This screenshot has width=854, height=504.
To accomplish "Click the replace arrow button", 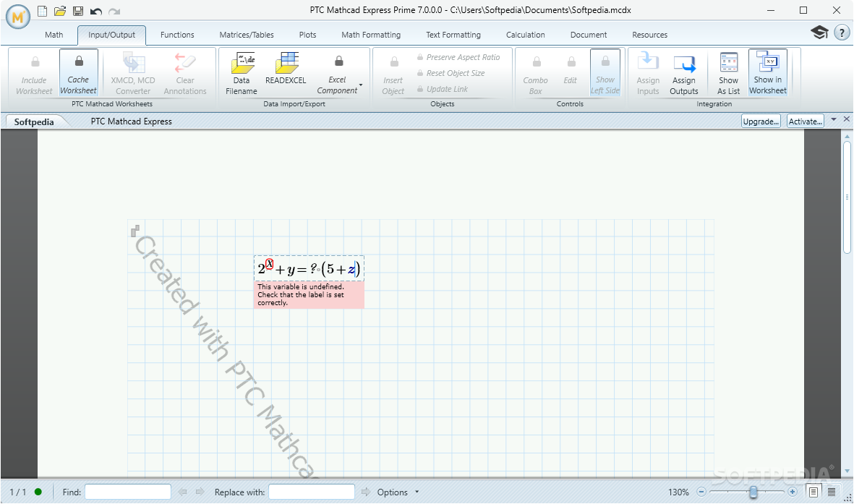I will (x=365, y=492).
